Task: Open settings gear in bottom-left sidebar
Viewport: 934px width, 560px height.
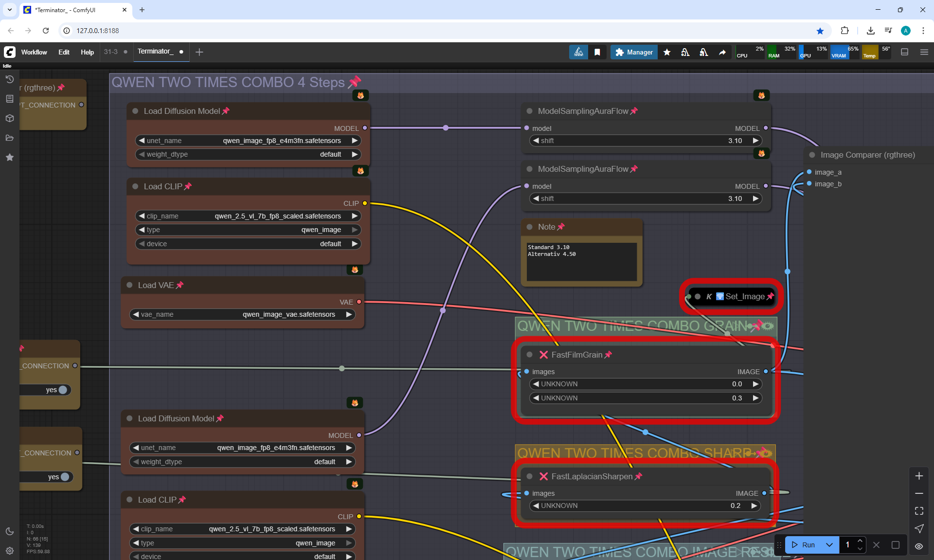Action: (x=9, y=551)
